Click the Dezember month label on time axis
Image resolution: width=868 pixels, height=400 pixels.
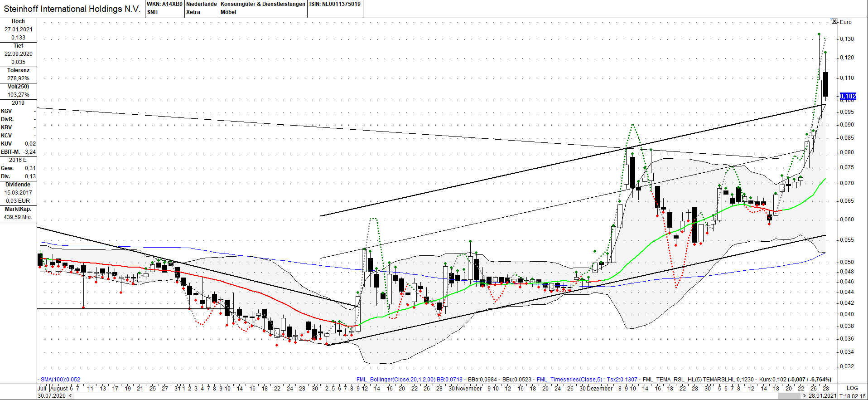(x=599, y=388)
